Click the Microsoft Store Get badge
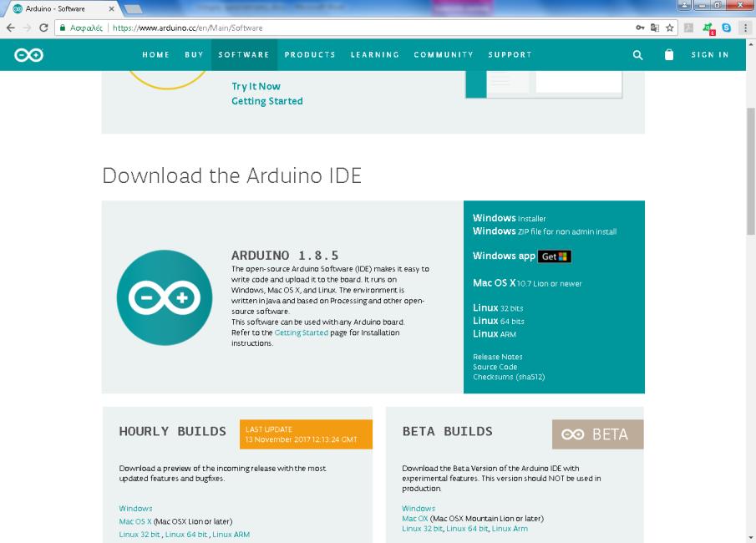Viewport: 756px width, 543px height. 555,256
